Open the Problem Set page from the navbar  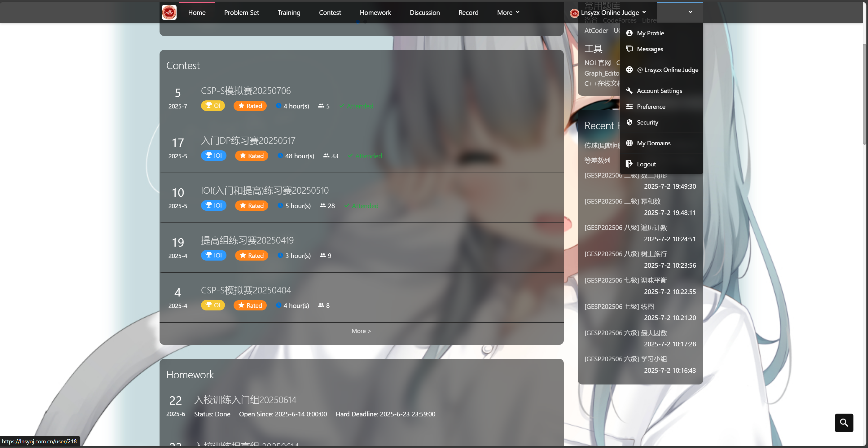coord(241,12)
